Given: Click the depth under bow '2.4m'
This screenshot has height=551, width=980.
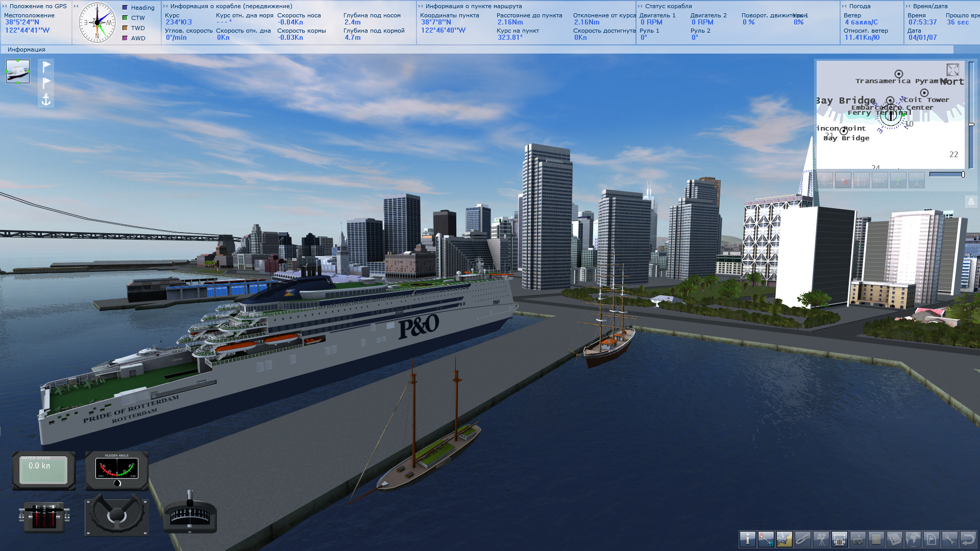Looking at the screenshot, I should (352, 22).
